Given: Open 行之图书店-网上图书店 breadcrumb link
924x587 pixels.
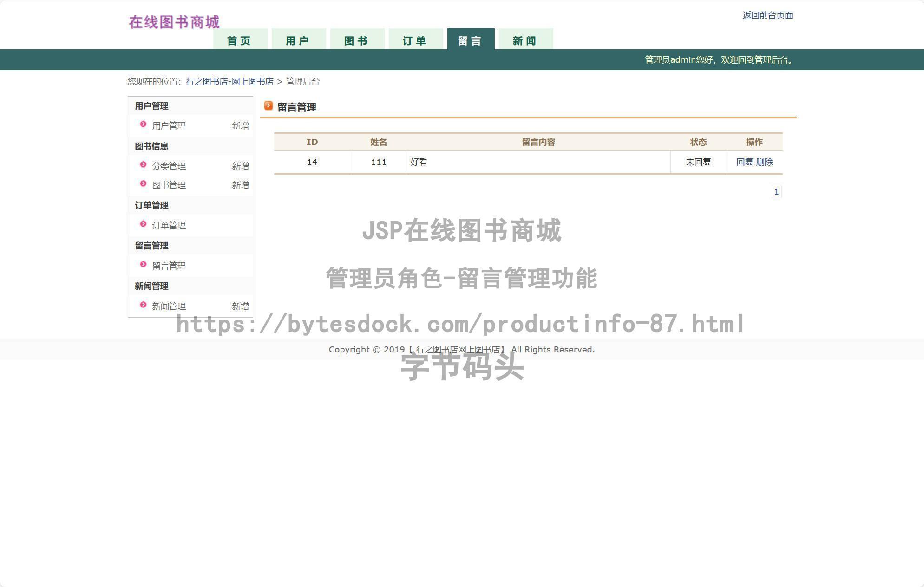Looking at the screenshot, I should (x=229, y=82).
